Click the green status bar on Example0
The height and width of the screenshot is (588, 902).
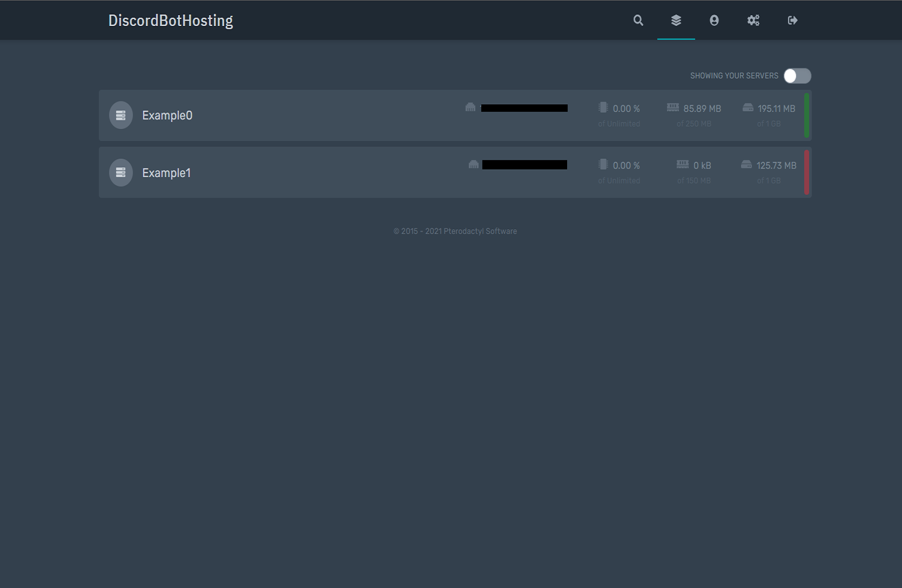(x=806, y=115)
